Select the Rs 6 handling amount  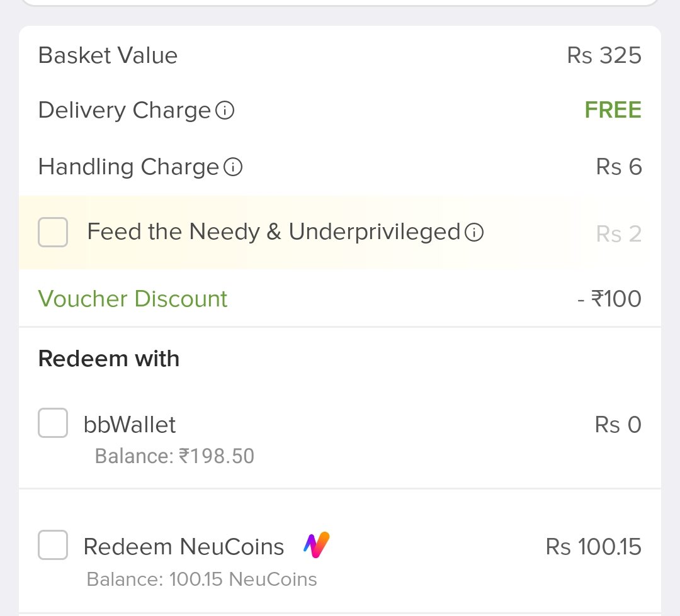[x=619, y=167]
